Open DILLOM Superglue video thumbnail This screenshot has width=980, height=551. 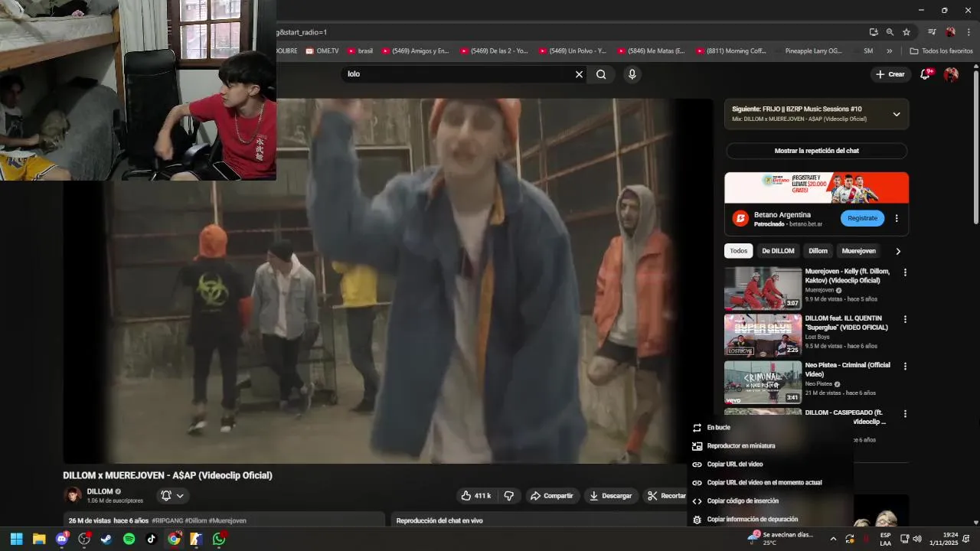(763, 334)
